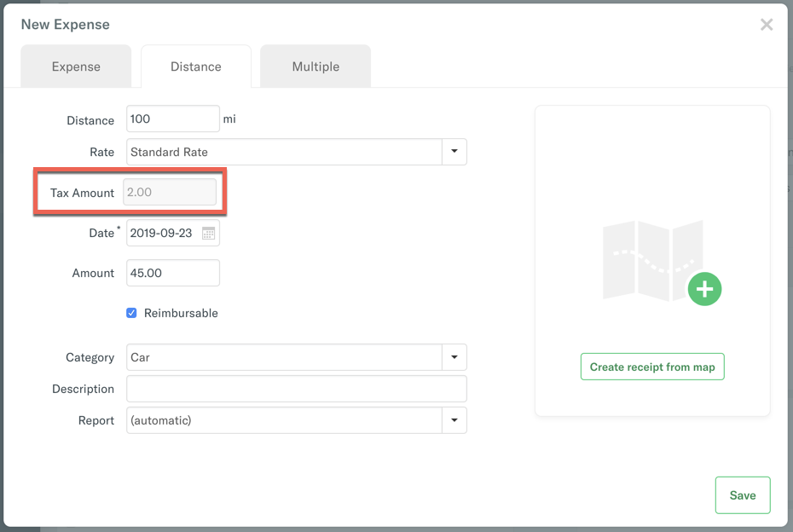
Task: Click Create receipt from map button
Action: (652, 367)
